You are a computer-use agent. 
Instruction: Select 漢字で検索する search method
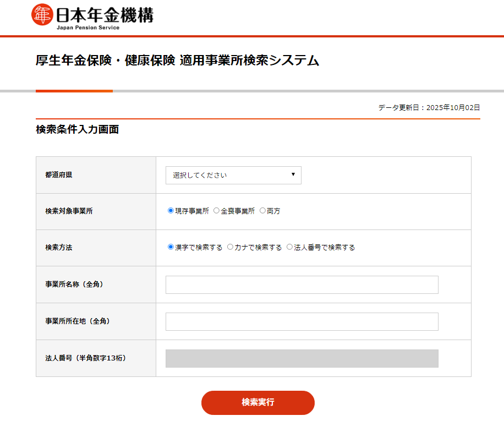[171, 247]
